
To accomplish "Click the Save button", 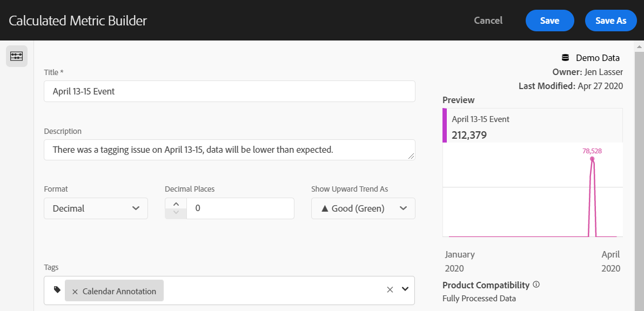I will [549, 21].
